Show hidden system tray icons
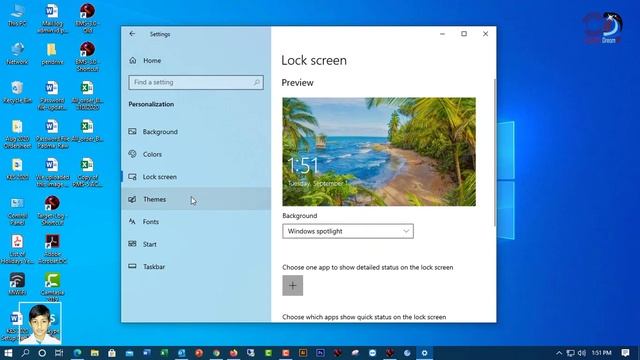640x360 pixels. click(x=559, y=353)
